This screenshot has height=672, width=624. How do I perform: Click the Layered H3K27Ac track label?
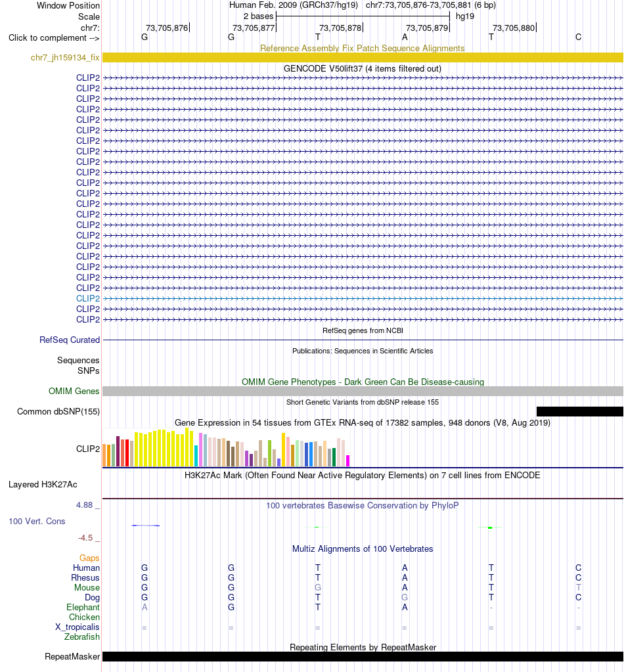[43, 484]
